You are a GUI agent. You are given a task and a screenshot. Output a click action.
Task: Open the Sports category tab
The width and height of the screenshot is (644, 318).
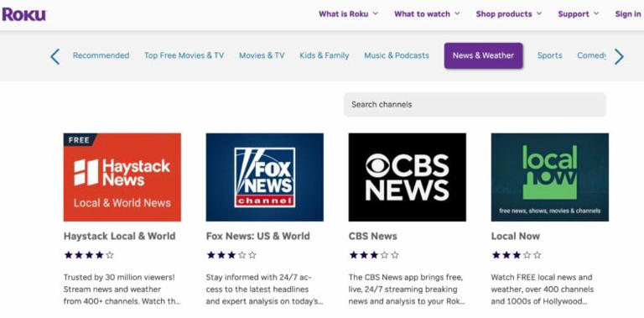pyautogui.click(x=549, y=55)
